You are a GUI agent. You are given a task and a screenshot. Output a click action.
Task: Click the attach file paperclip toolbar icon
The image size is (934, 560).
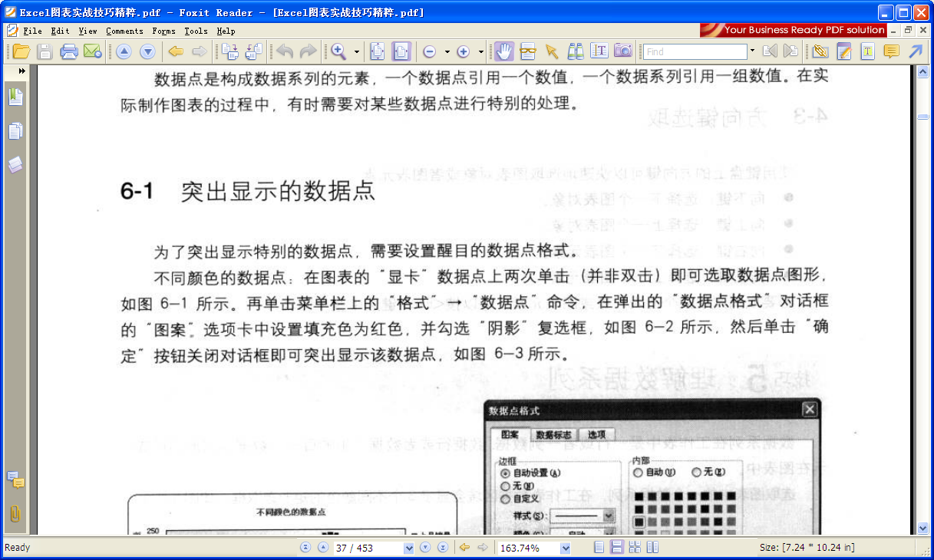[x=820, y=51]
